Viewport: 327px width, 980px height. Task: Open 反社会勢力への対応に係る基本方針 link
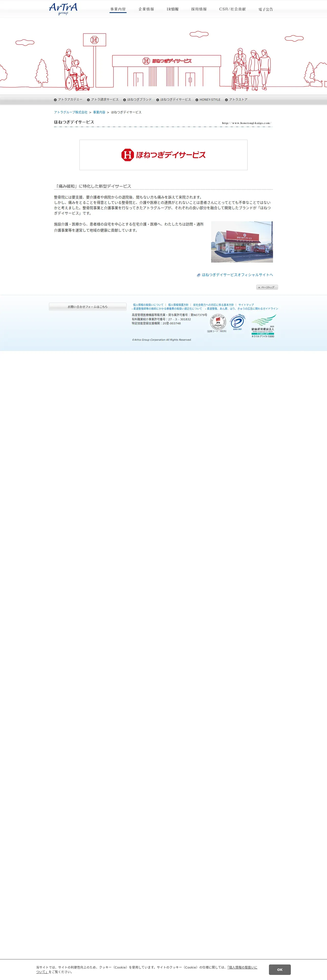click(x=213, y=305)
